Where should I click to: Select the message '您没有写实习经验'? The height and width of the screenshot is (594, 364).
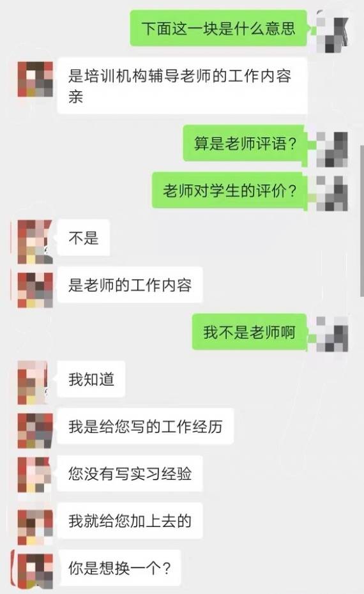click(x=130, y=473)
